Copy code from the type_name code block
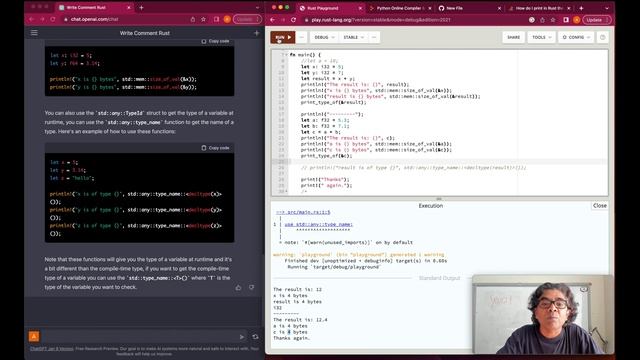640x360 pixels. 216,148
